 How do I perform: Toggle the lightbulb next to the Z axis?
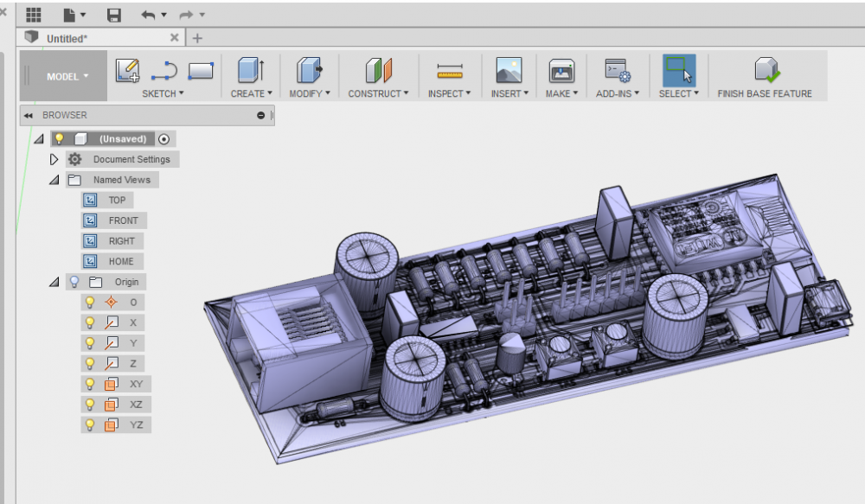tap(89, 363)
